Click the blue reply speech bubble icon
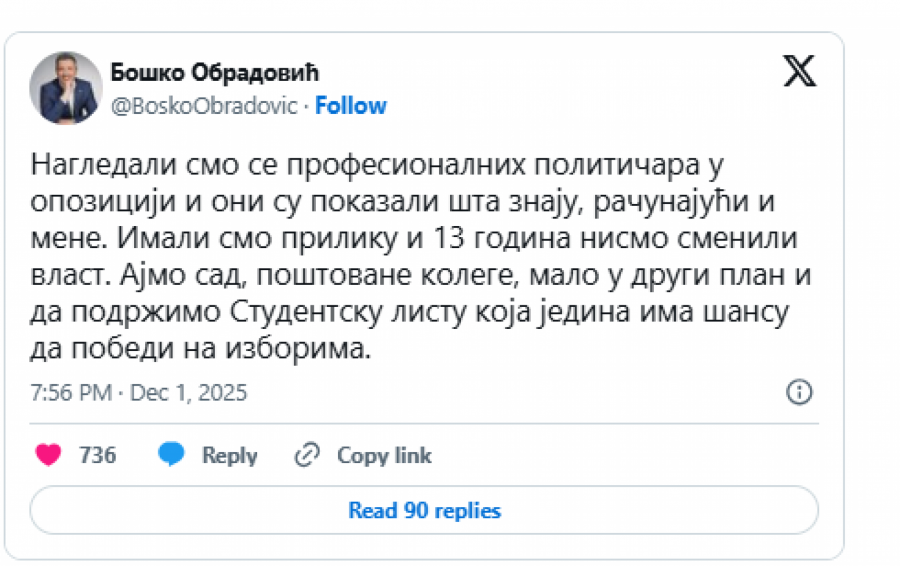This screenshot has height=566, width=900. click(x=172, y=455)
